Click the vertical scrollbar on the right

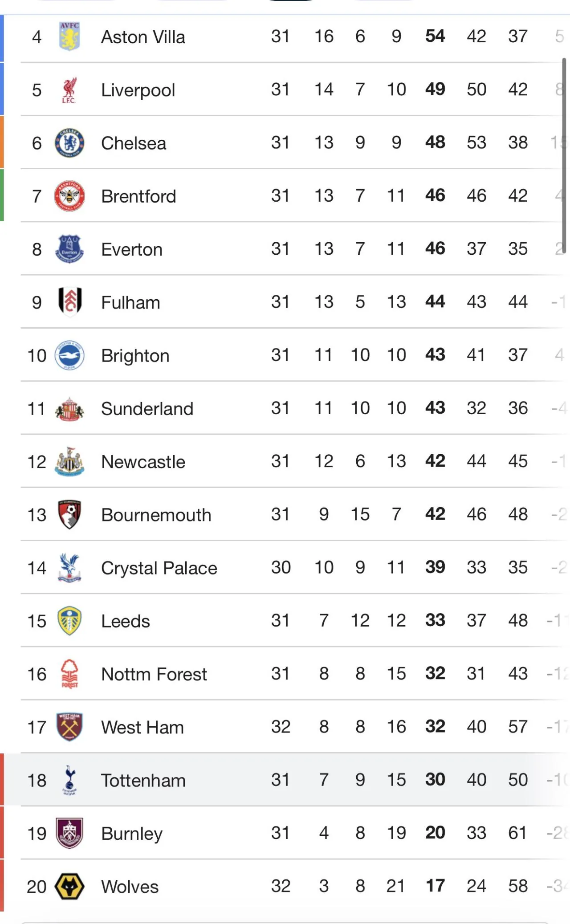click(564, 156)
